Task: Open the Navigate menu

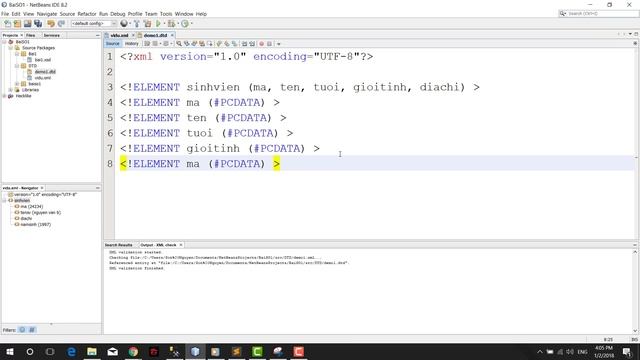Action: [47, 14]
